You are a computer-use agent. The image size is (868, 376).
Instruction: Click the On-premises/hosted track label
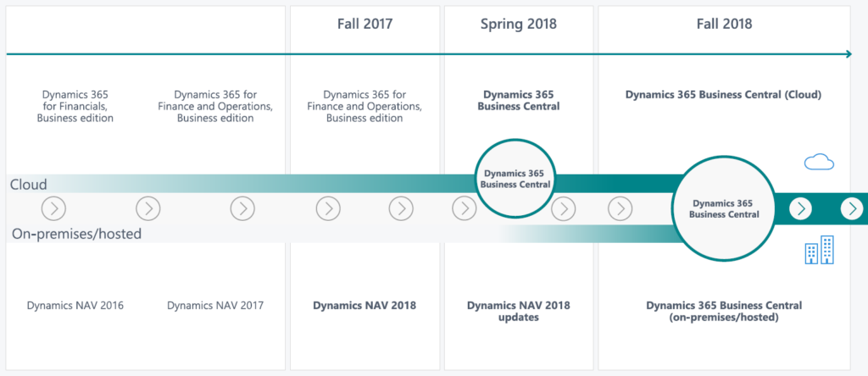point(76,233)
